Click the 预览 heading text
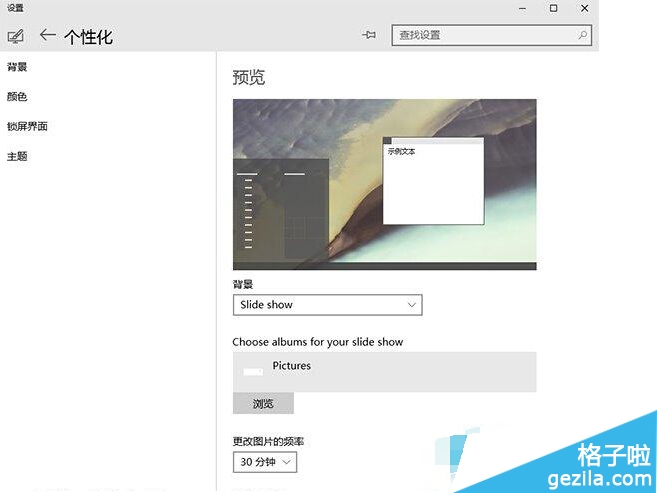The width and height of the screenshot is (657, 493). coord(249,78)
